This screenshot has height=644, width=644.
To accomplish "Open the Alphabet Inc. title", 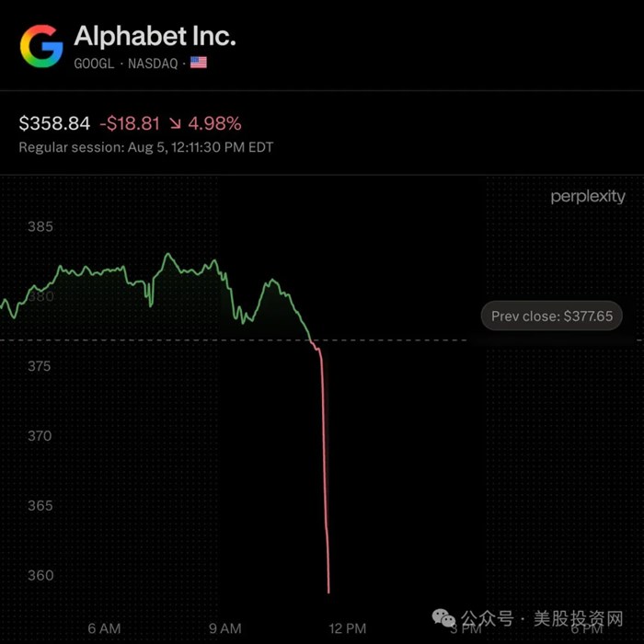I will (155, 36).
